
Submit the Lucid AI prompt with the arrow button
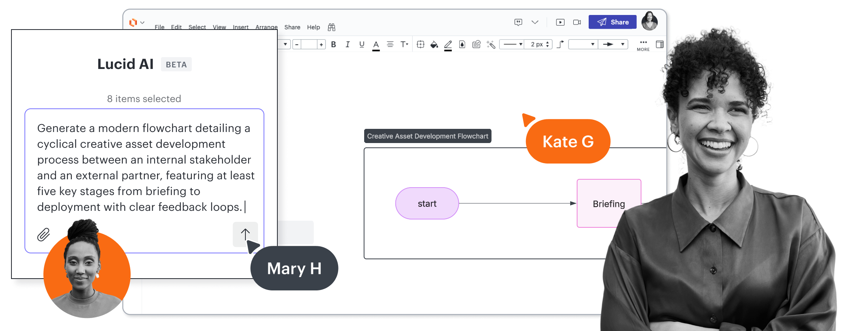tap(245, 234)
